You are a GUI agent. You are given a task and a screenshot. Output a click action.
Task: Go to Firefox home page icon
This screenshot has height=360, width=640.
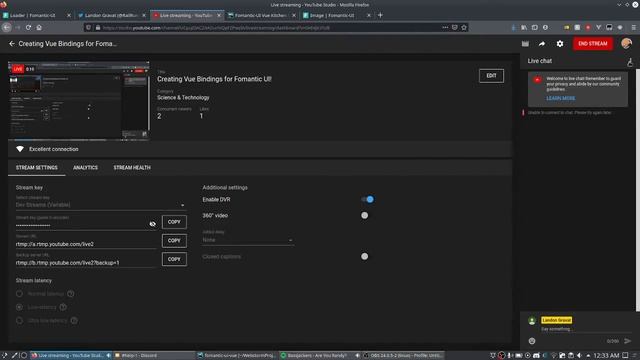click(x=39, y=27)
